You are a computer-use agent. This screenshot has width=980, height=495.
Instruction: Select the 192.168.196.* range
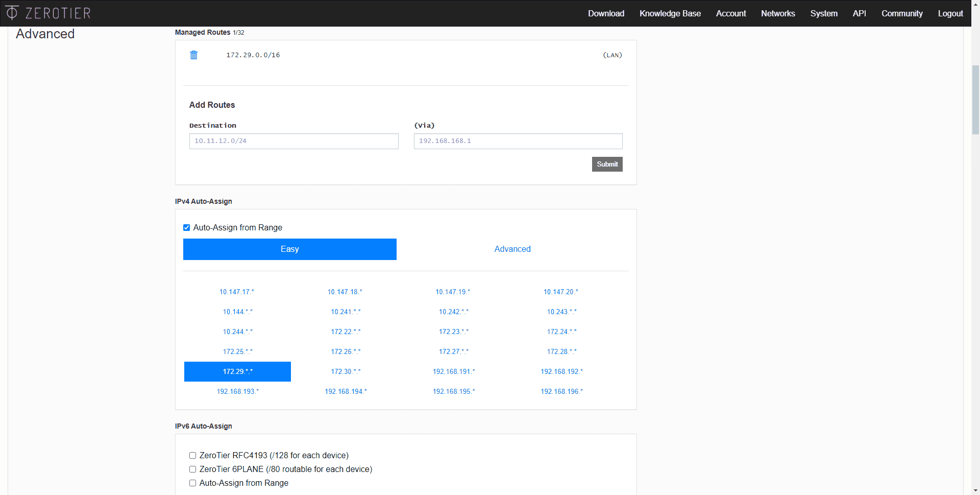562,392
